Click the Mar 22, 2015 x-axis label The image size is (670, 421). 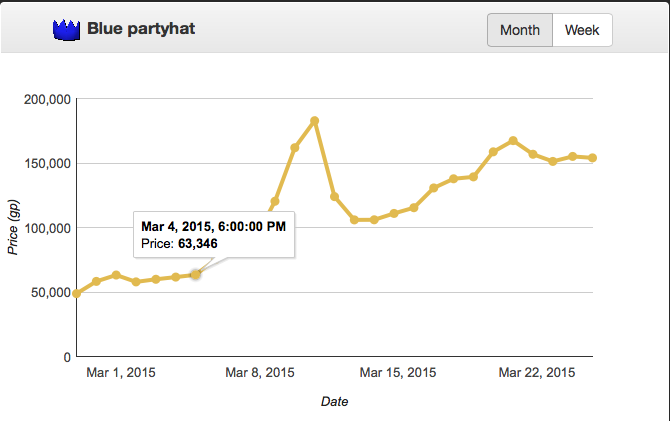pos(536,374)
